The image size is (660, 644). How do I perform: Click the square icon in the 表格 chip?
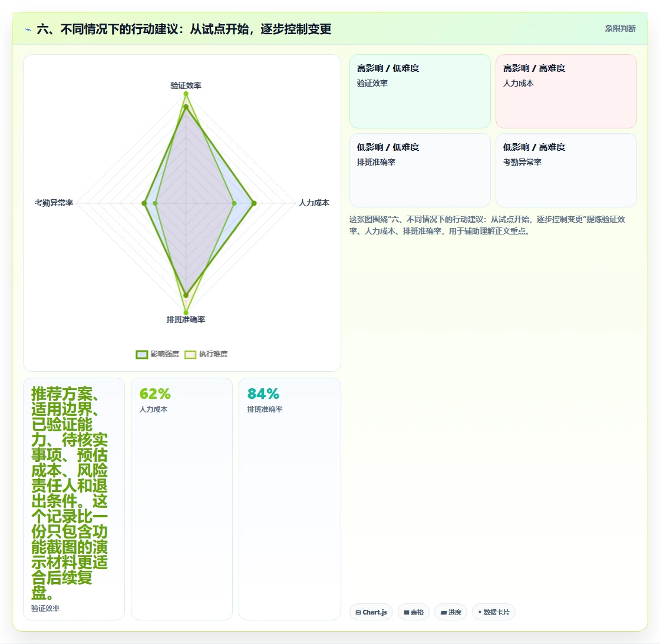pyautogui.click(x=407, y=612)
